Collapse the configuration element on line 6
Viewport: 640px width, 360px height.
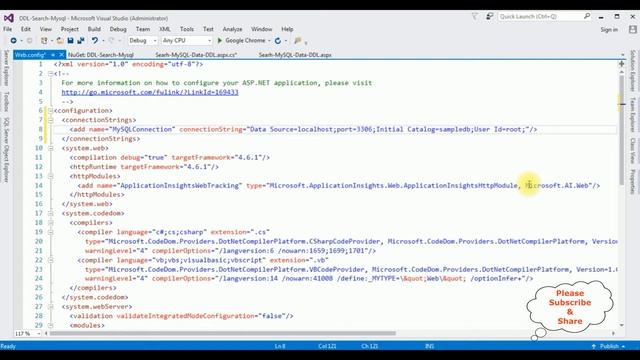point(50,111)
